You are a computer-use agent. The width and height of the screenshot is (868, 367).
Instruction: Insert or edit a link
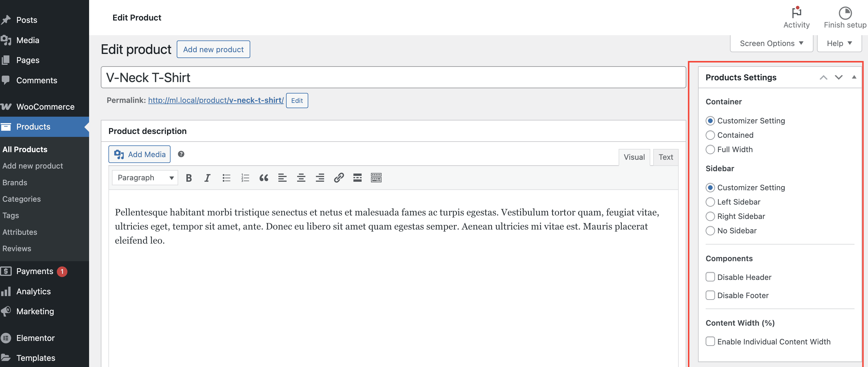tap(339, 178)
